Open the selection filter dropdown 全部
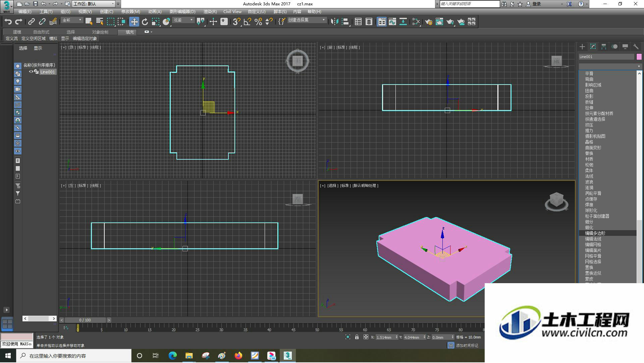 (x=72, y=20)
